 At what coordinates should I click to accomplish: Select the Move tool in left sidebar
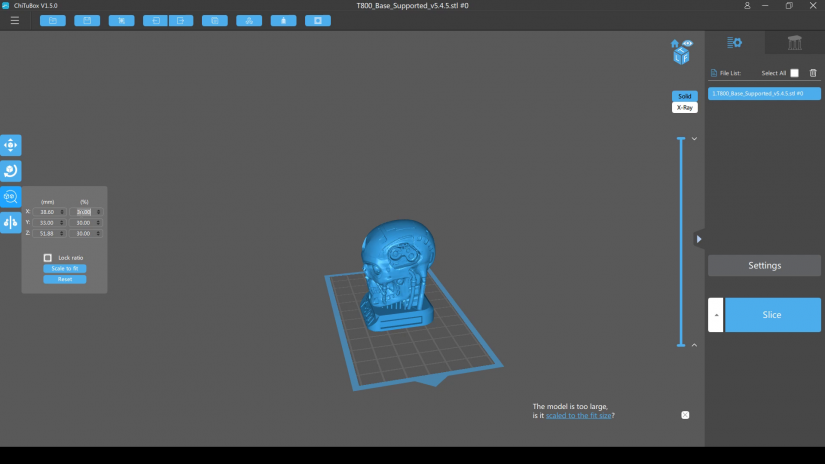(11, 145)
